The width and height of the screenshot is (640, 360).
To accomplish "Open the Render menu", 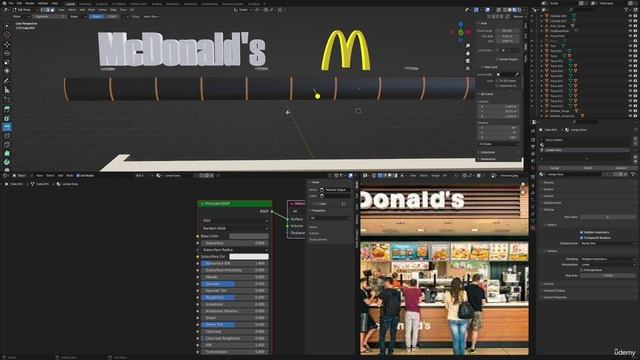I will 30,3.
